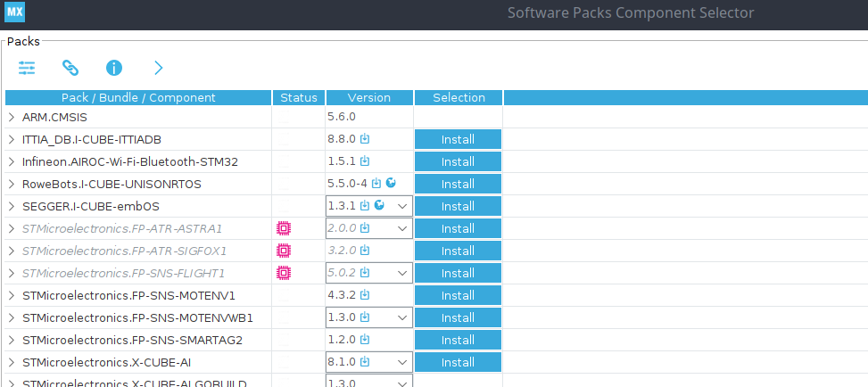Expand STMicroelectronics.FP-SNS-MOTENV1 pack
The width and height of the screenshot is (868, 387).
pos(11,296)
